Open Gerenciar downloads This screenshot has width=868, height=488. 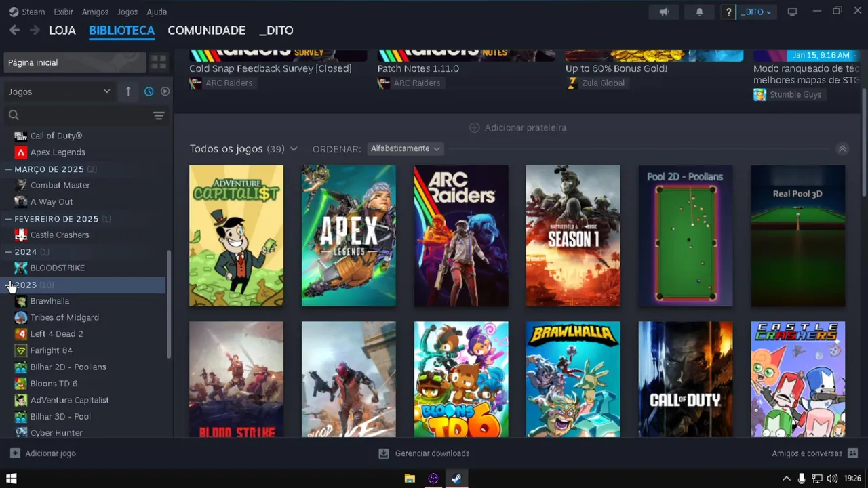click(424, 453)
